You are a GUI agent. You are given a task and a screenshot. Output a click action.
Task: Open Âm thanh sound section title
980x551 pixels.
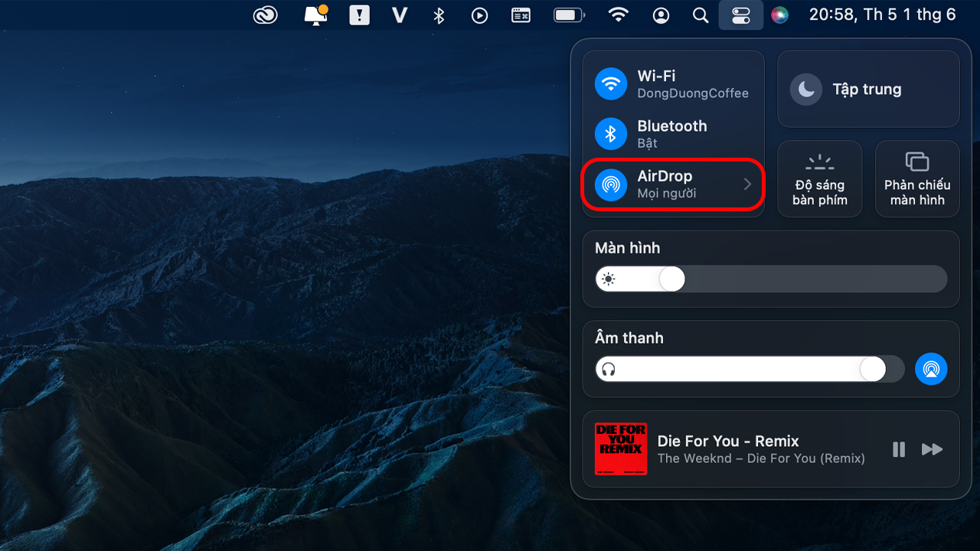(629, 338)
